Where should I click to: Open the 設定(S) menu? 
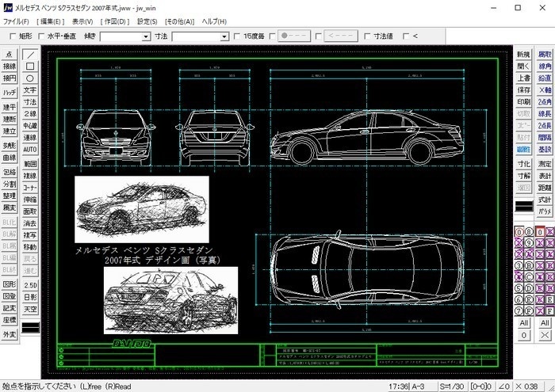(x=147, y=21)
